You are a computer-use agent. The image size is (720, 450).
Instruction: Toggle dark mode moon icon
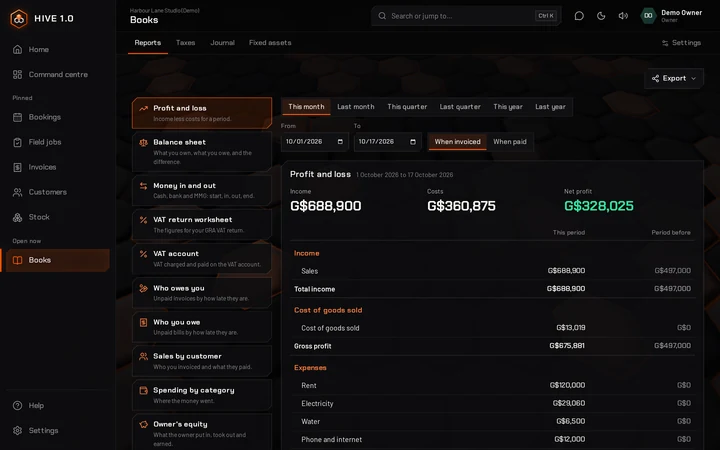coord(601,16)
